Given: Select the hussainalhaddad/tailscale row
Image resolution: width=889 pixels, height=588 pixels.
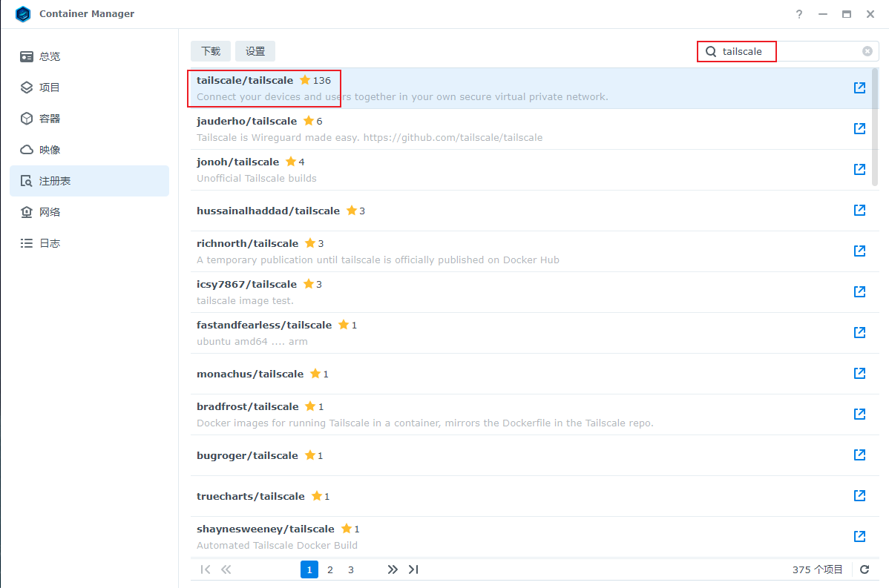Looking at the screenshot, I should 534,211.
